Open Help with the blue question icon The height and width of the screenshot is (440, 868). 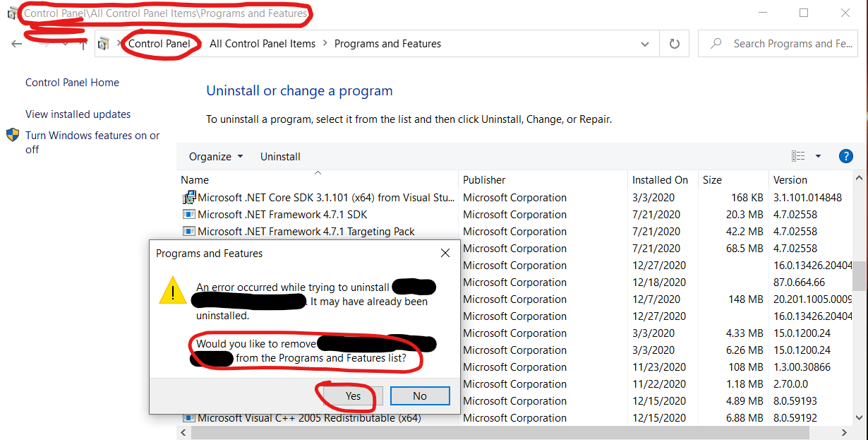(x=846, y=156)
